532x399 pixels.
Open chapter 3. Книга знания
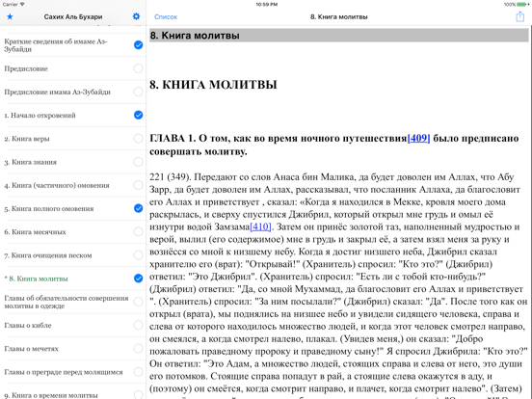point(30,162)
